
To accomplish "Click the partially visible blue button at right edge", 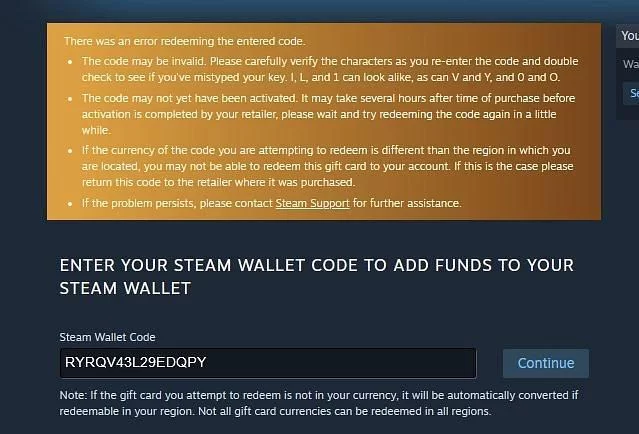I will tap(632, 93).
